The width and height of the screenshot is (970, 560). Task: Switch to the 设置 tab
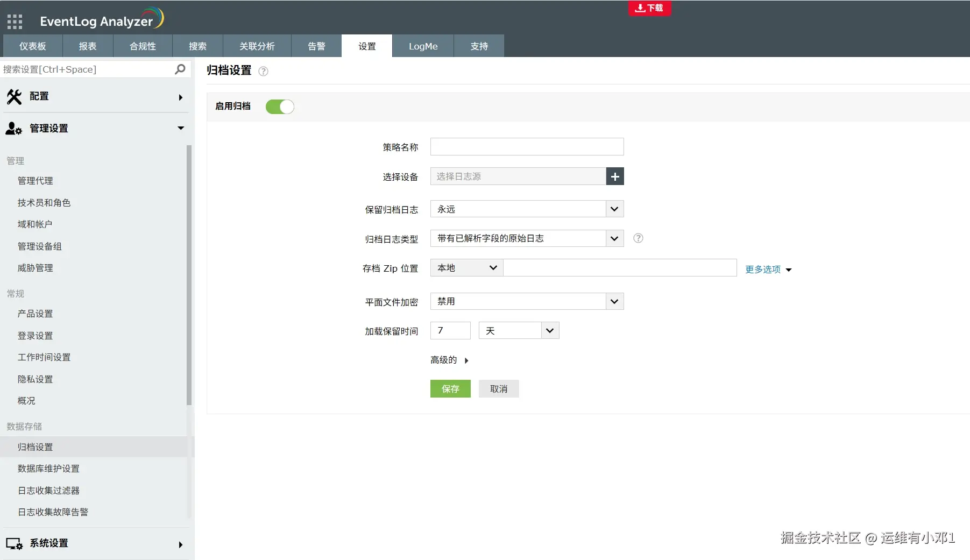coord(367,46)
